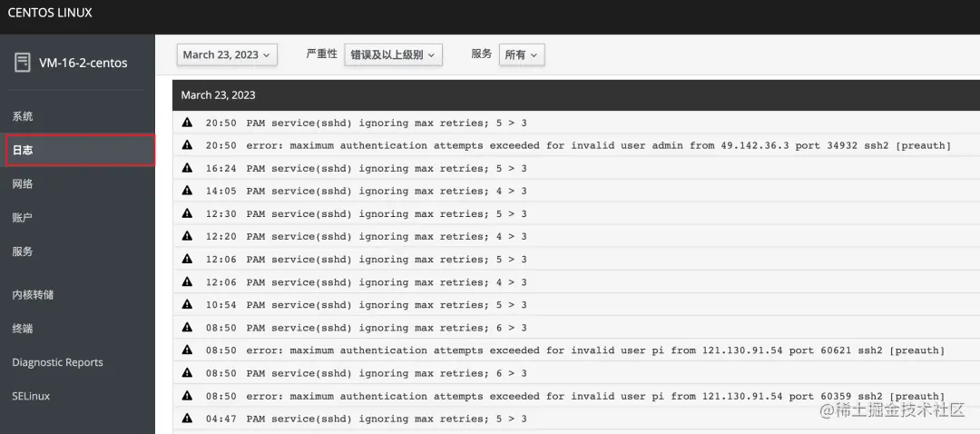Open the 14:05 PAM ignoring max retries entry
Viewport: 980px width, 434px height.
point(576,191)
